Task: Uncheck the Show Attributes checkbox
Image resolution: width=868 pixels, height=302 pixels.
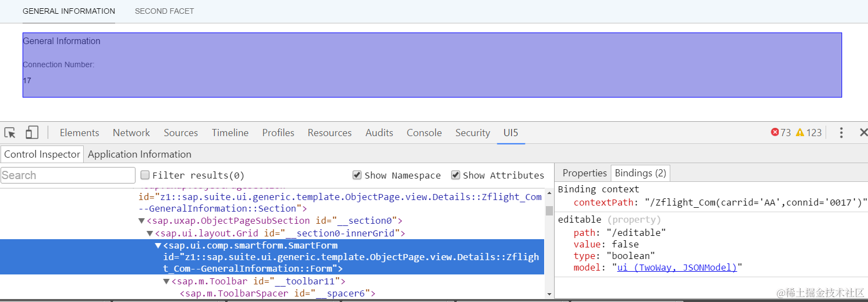Action: [x=455, y=175]
